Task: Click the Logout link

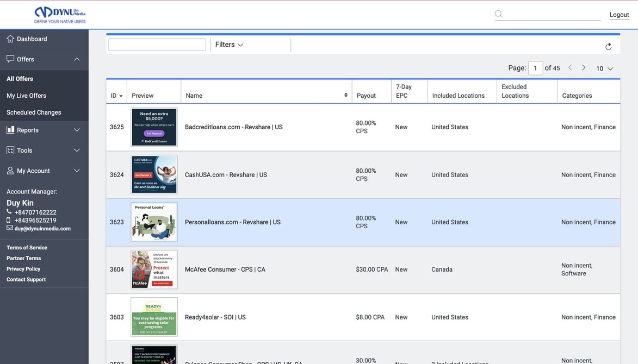Action: 619,15
